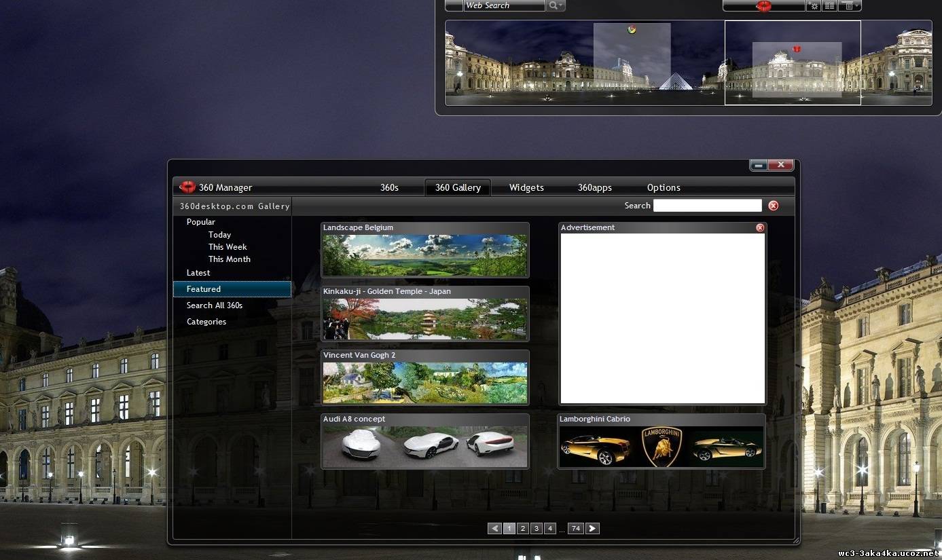Close the Advertisement panel

coord(760,228)
